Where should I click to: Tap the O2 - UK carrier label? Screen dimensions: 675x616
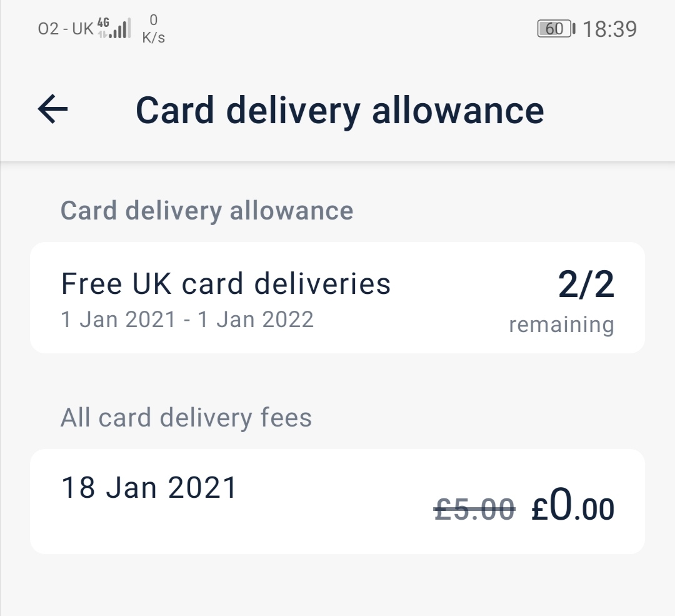point(66,29)
